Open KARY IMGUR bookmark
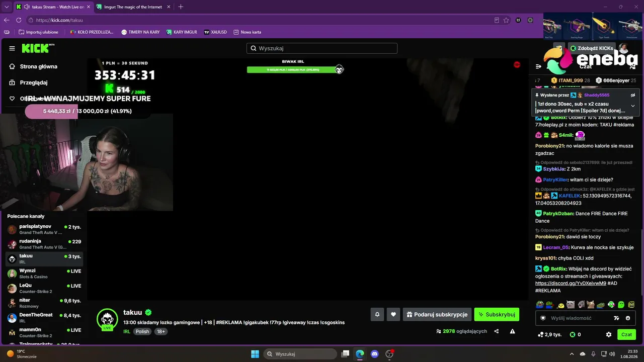 (182, 32)
